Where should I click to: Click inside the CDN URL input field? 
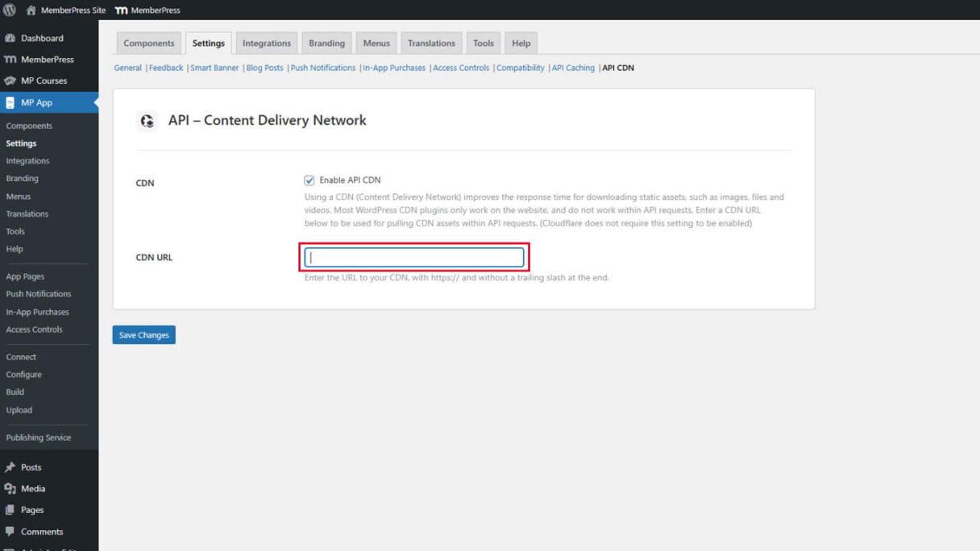413,256
